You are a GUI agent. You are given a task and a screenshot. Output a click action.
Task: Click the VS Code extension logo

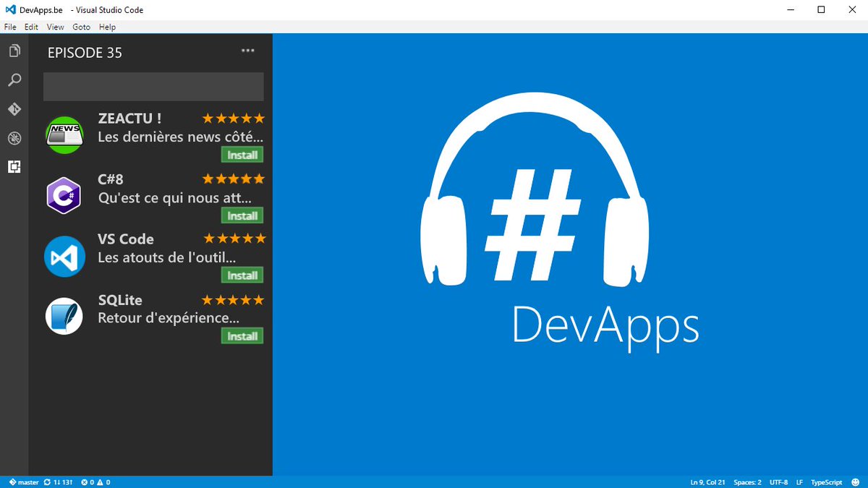(x=64, y=257)
